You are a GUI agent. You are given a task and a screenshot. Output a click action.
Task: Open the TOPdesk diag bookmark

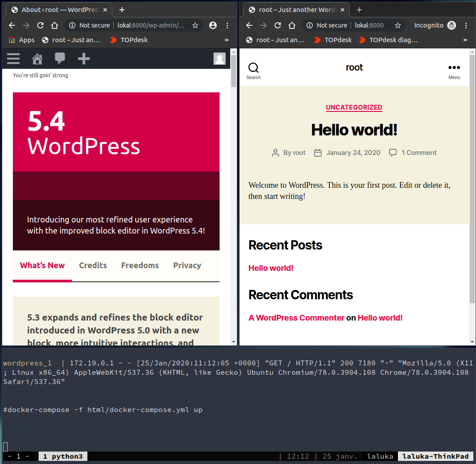click(388, 40)
